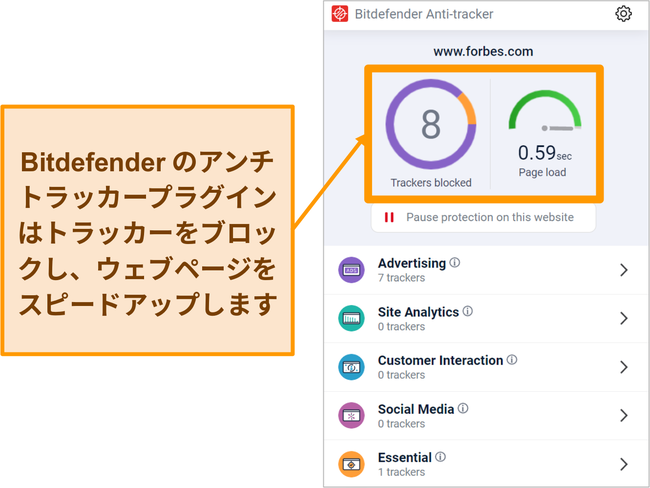Click the Site Analytics teal icon

pos(351,318)
